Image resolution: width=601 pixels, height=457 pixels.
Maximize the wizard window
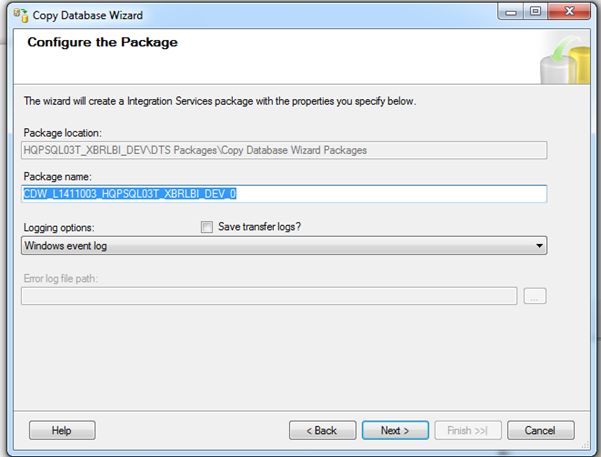[x=535, y=13]
